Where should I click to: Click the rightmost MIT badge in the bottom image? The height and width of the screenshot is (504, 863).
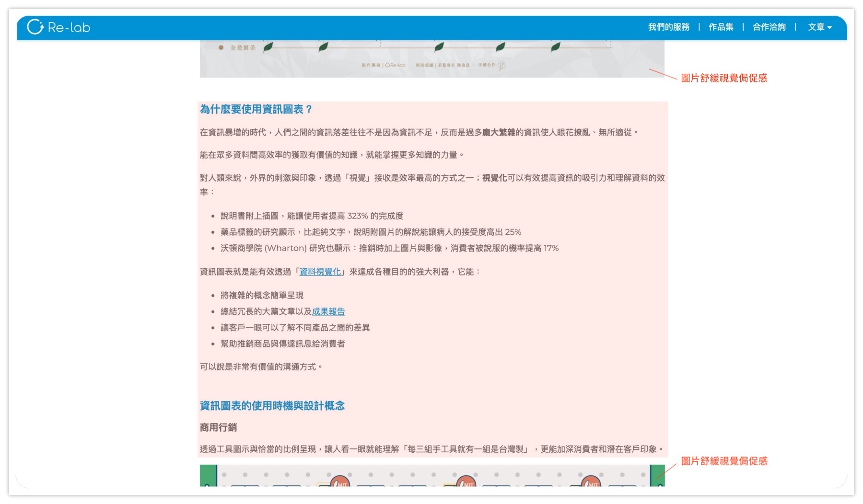(591, 481)
